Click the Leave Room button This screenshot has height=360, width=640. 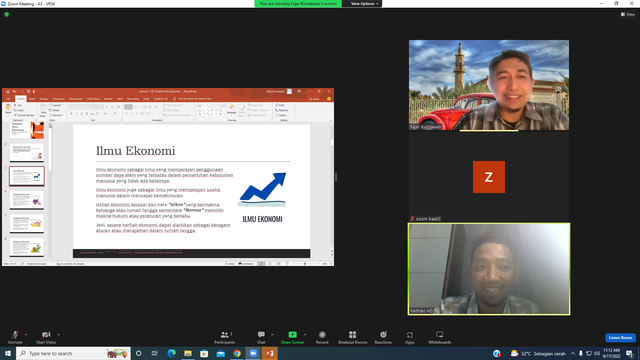(620, 338)
